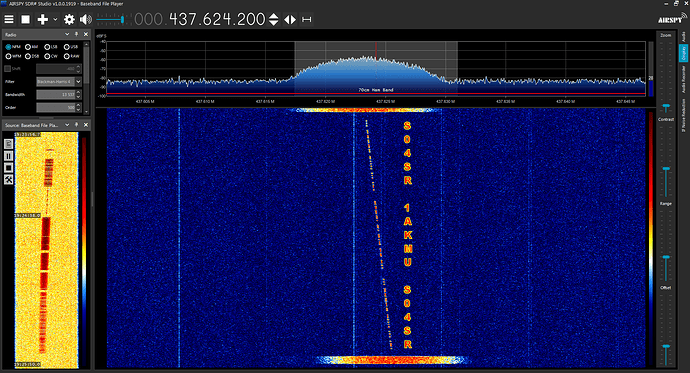This screenshot has width=690, height=373.
Task: Switch to the Audio side tab
Action: [x=683, y=37]
